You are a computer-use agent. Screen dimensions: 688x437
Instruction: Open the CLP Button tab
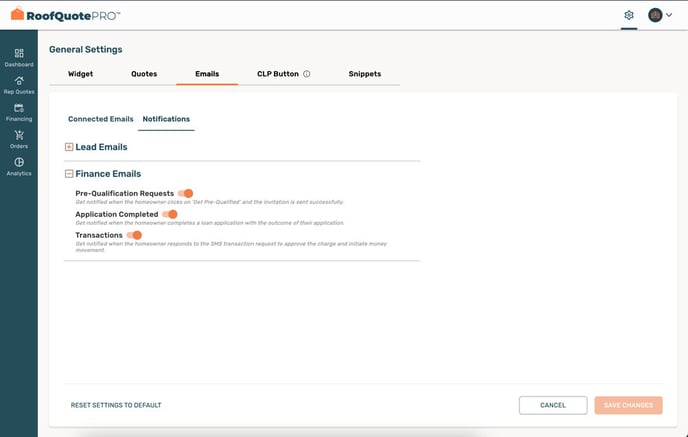278,74
